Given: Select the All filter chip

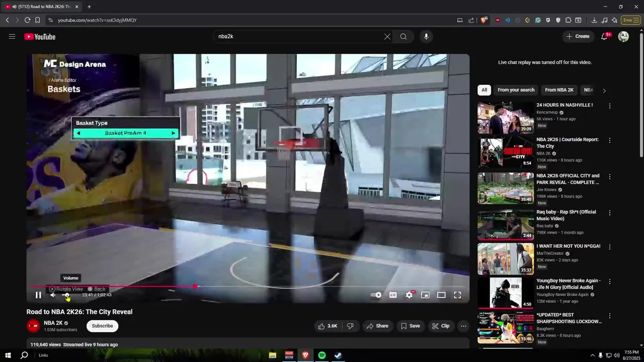Looking at the screenshot, I should (484, 90).
